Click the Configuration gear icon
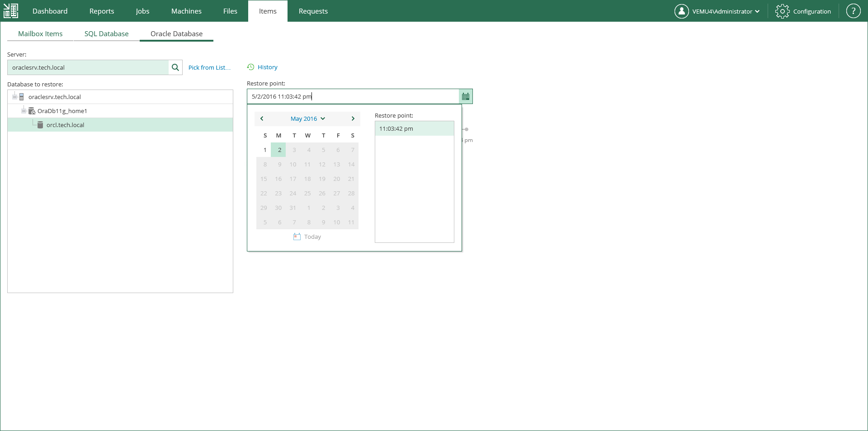This screenshot has height=431, width=868. point(783,11)
